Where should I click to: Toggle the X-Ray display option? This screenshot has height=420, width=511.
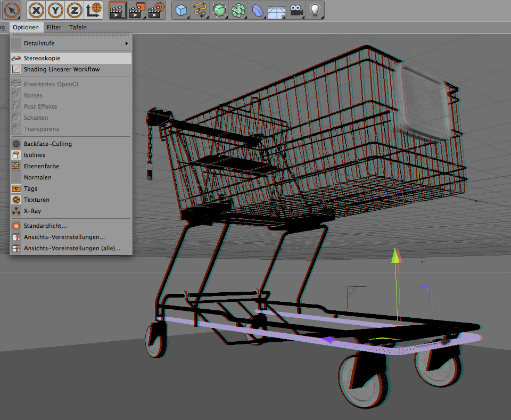click(32, 211)
